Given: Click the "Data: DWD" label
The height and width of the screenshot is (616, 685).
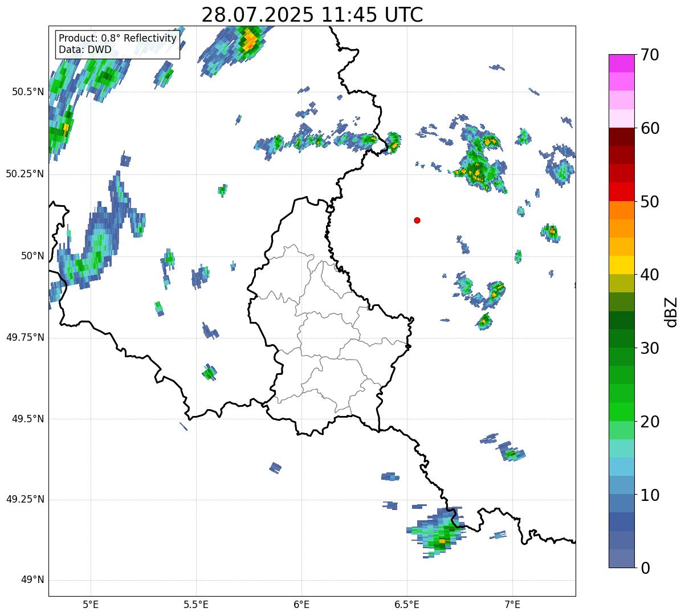Looking at the screenshot, I should (85, 50).
